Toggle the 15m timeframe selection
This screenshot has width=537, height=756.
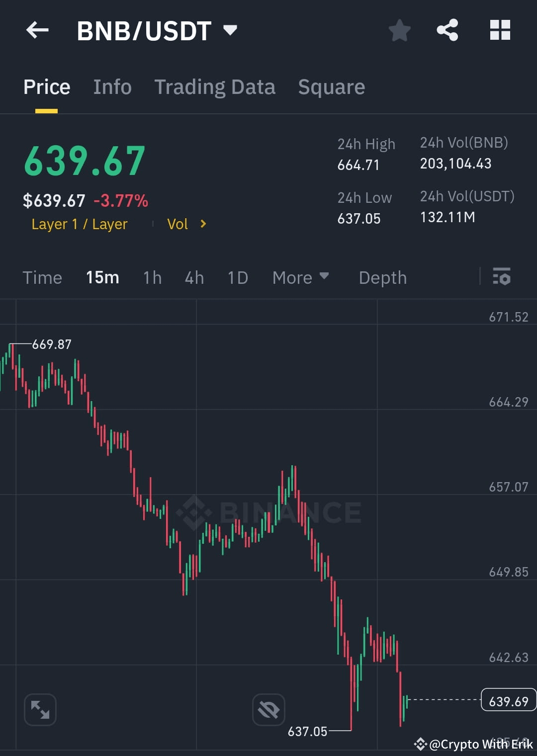click(x=102, y=277)
